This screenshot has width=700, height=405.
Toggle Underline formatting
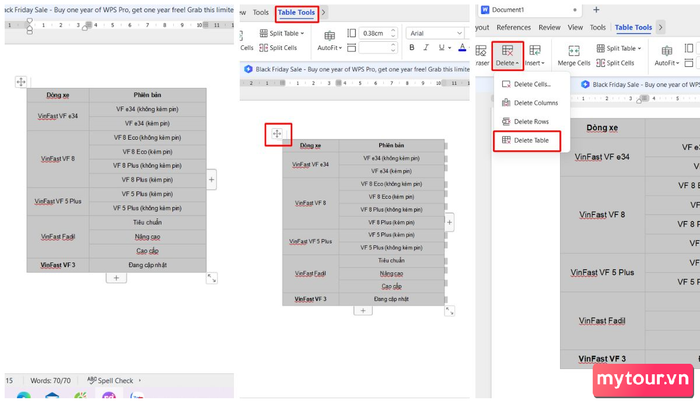coord(441,47)
